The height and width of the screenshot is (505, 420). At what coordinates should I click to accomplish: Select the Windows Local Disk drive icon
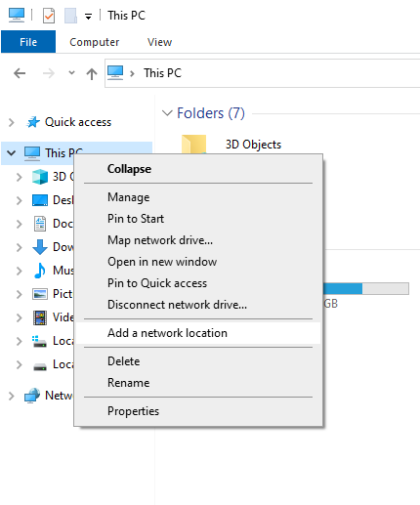pyautogui.click(x=40, y=341)
